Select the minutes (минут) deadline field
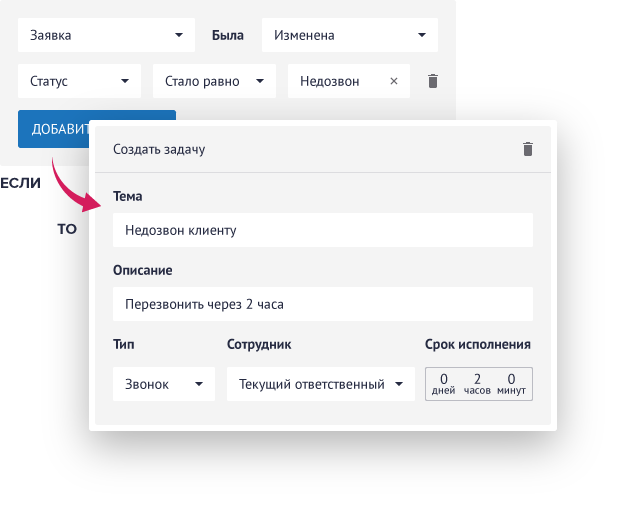 pos(511,384)
